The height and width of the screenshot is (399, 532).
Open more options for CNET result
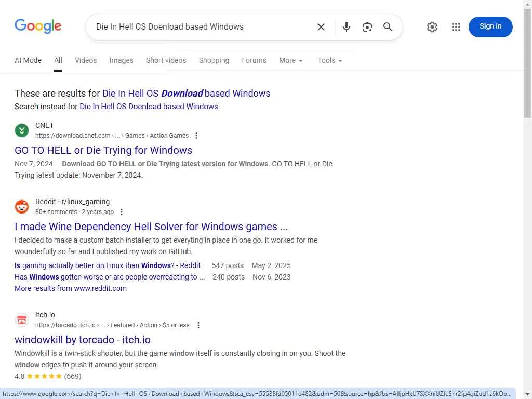click(196, 136)
